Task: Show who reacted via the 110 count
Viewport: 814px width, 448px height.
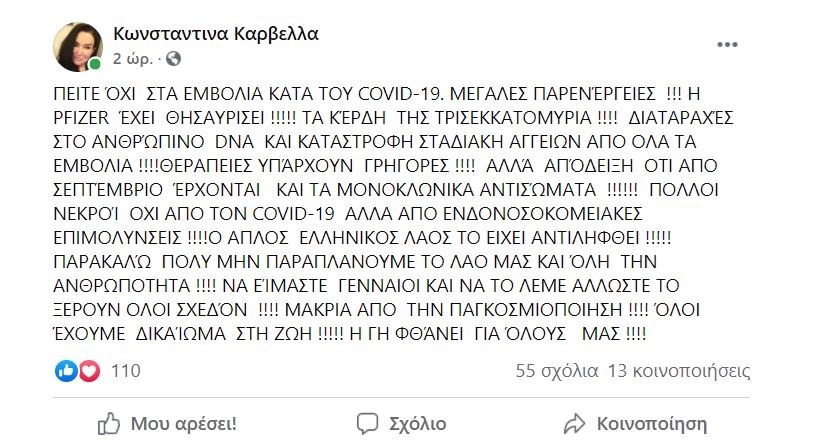Action: 125,371
